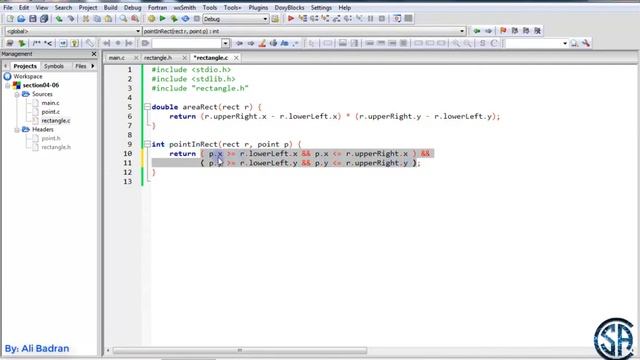The image size is (640, 360).
Task: Click the Stop debugger icon
Action: 382,19
